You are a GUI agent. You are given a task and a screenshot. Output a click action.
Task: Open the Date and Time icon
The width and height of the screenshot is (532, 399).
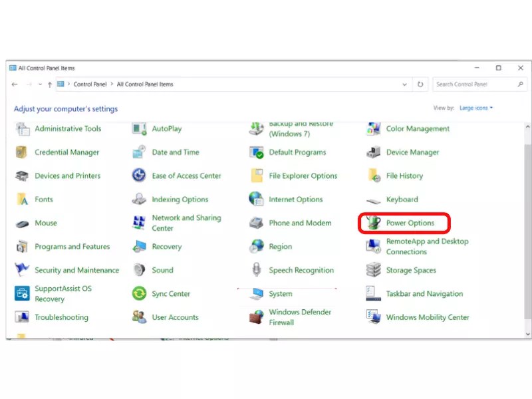click(x=139, y=152)
